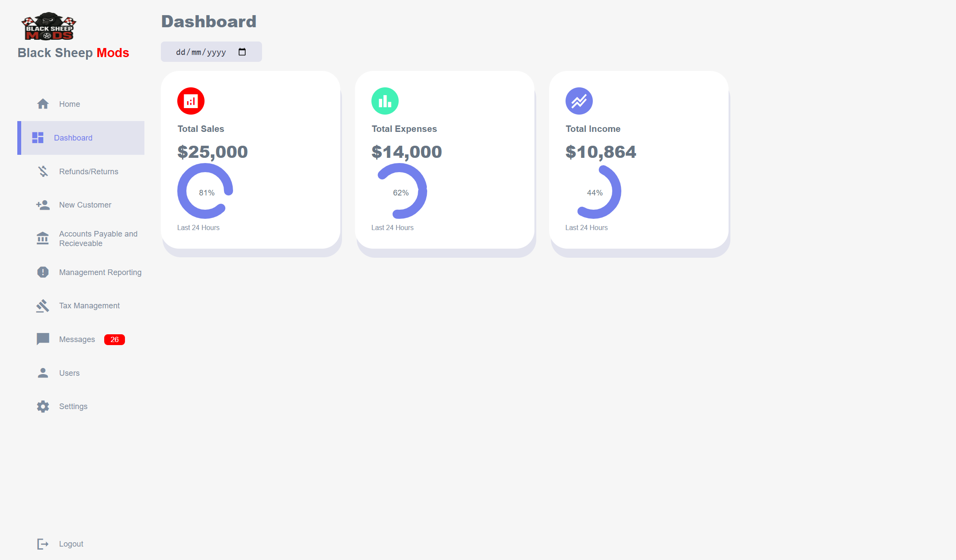Open the Dashboard menu item
This screenshot has height=560, width=956.
coord(73,138)
